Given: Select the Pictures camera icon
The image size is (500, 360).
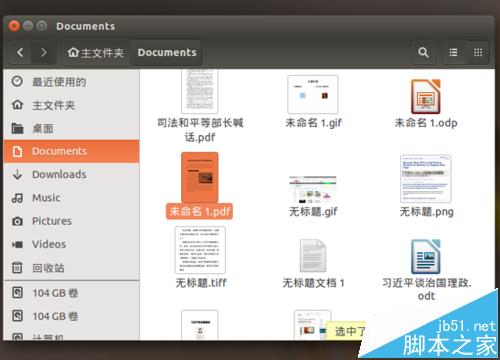Looking at the screenshot, I should point(17,221).
